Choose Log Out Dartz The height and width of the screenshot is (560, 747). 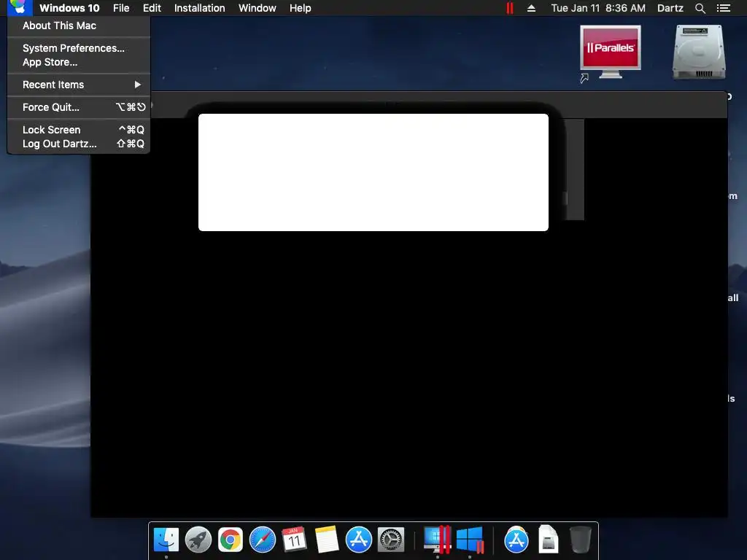(79, 144)
